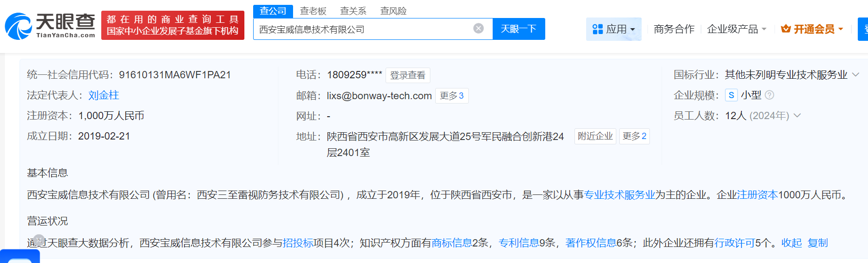Click the registered capital 1,000万人民币
The image size is (868, 263).
point(111,116)
